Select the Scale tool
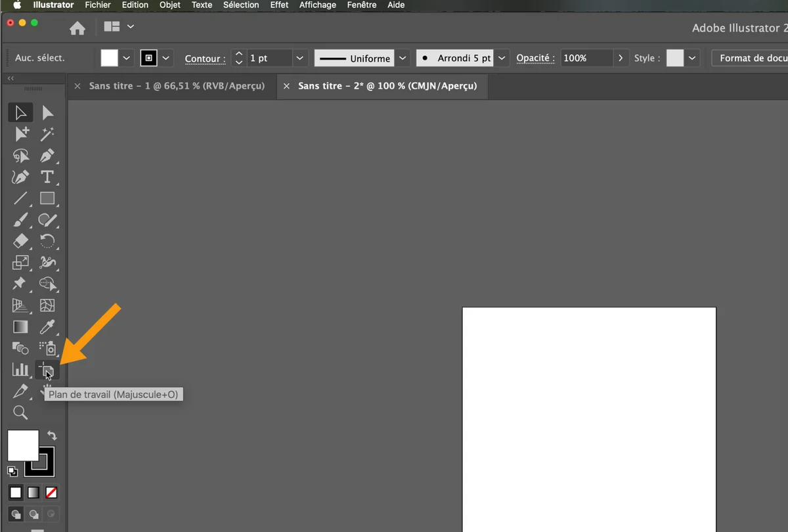The height and width of the screenshot is (532, 788). click(x=20, y=262)
